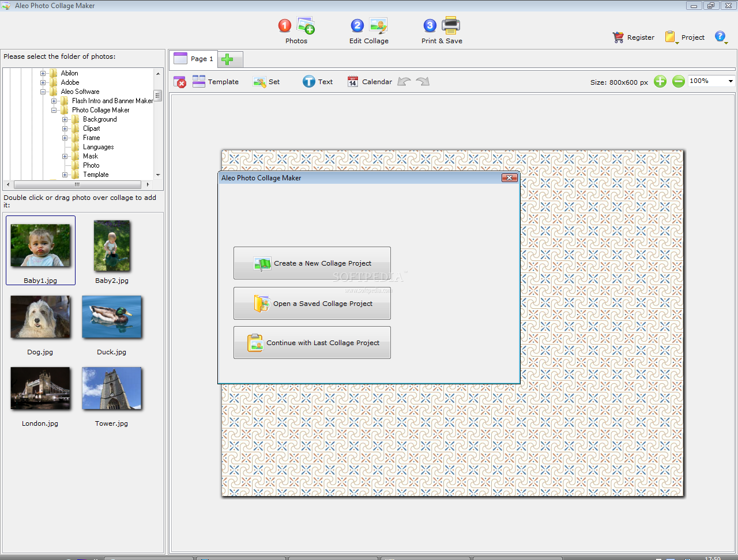Expand the Clipart folder node
This screenshot has height=560, width=738.
pyautogui.click(x=65, y=128)
